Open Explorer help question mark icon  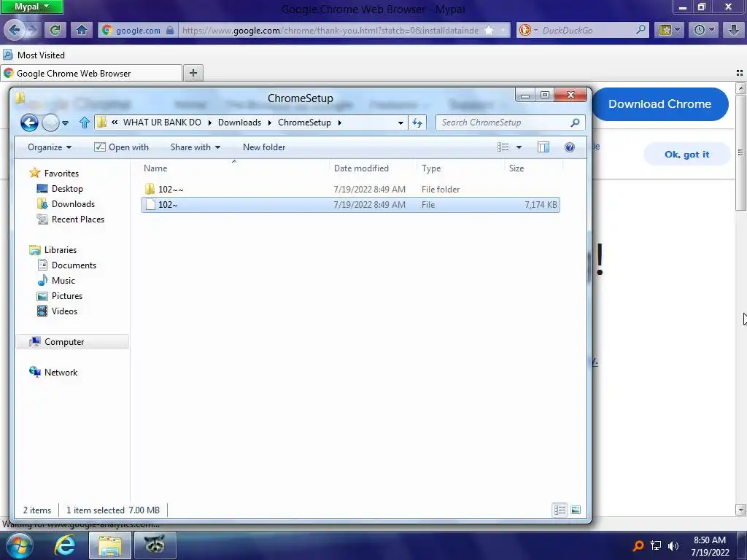coord(569,147)
